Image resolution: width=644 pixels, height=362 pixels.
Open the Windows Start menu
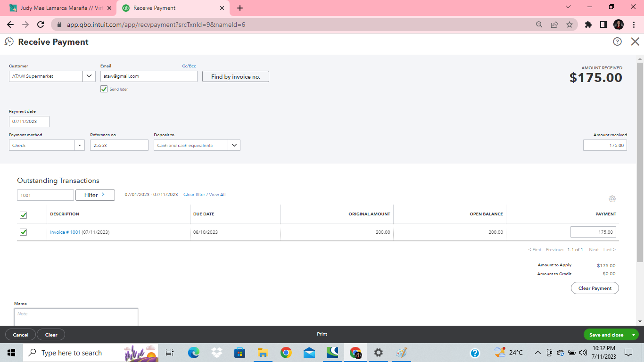[x=11, y=353]
